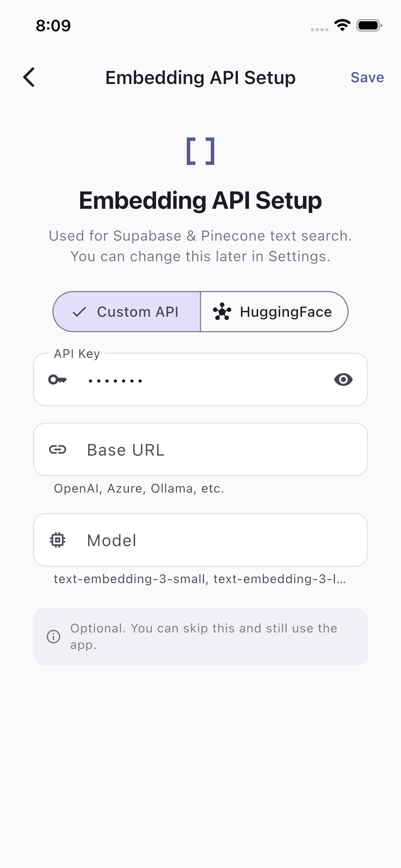Click the OpenAI, Azure, Ollama helper text
The image size is (401, 868).
click(139, 489)
